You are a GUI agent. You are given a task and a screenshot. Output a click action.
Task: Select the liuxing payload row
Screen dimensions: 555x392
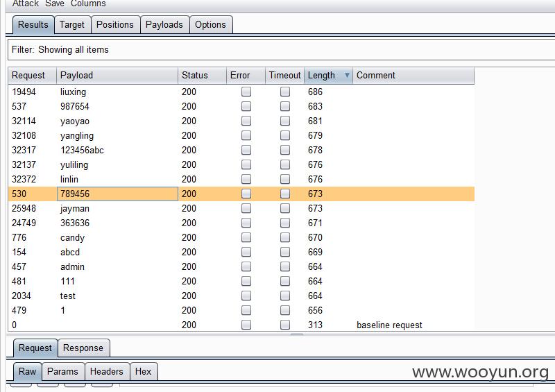[241, 92]
